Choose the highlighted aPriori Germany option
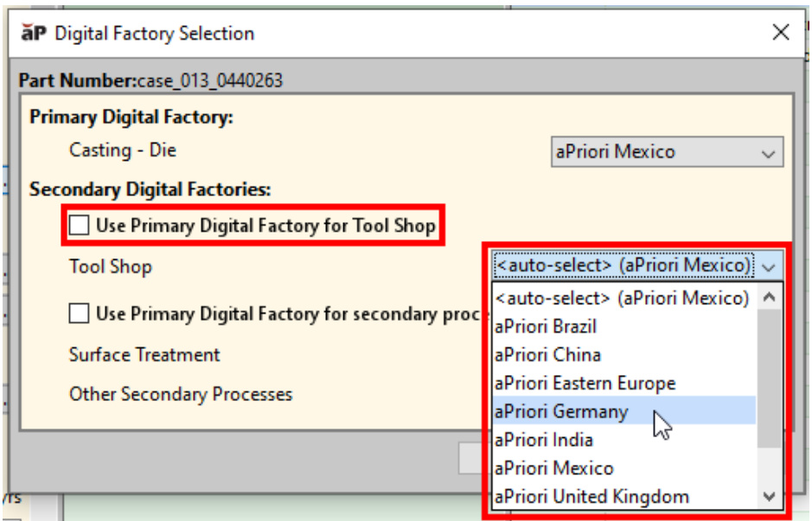This screenshot has height=521, width=812. (561, 411)
